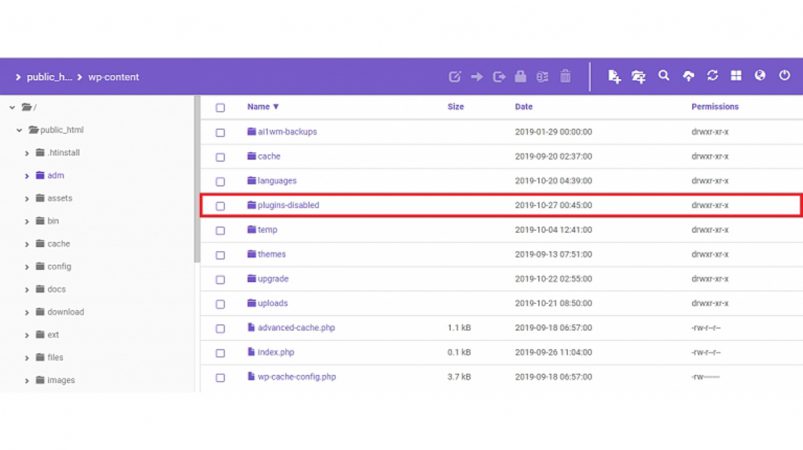Go to public_h... breadcrumb
This screenshot has height=450, width=803.
click(x=49, y=77)
